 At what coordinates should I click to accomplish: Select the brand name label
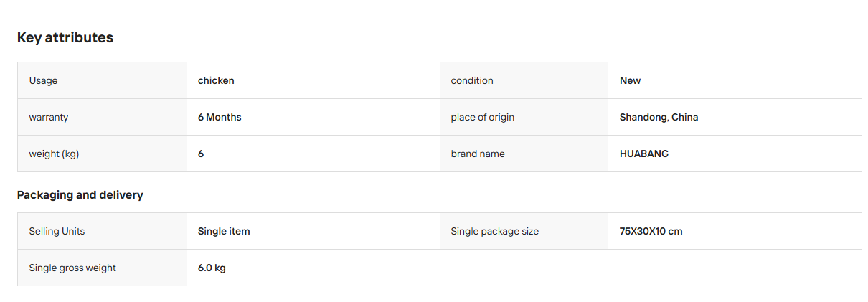tap(478, 154)
